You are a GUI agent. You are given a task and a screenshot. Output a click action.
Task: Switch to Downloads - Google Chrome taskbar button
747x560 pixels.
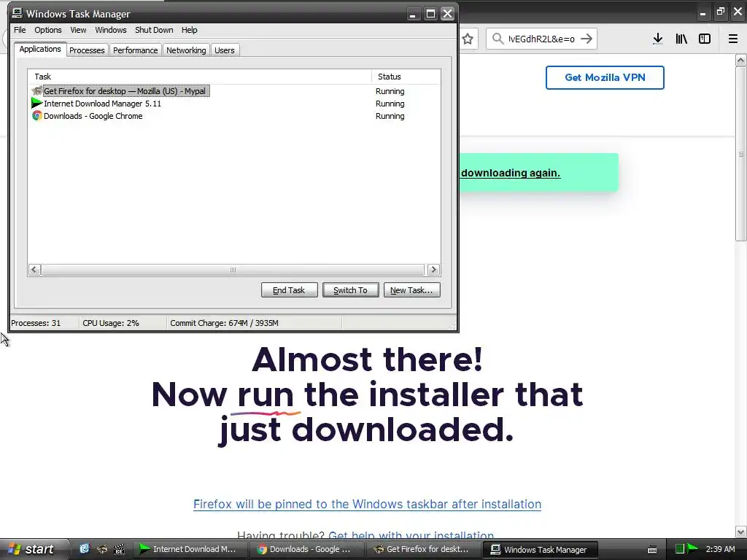click(307, 550)
